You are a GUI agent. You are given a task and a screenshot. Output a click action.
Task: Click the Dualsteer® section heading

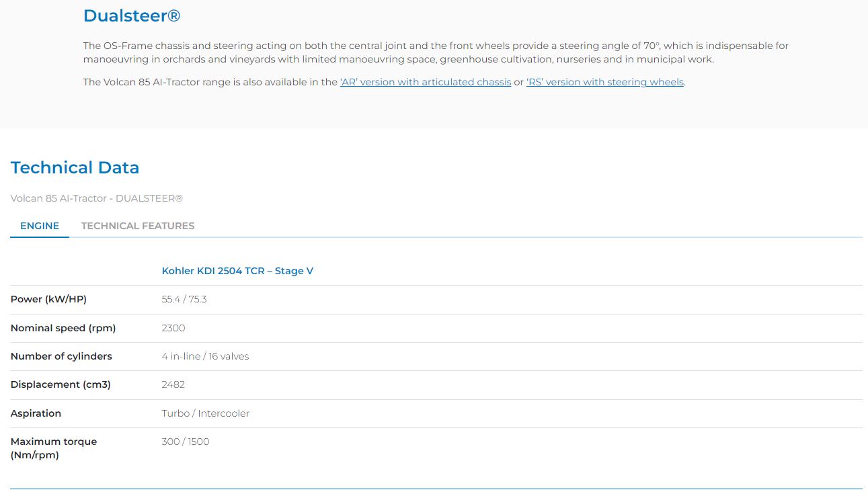132,15
